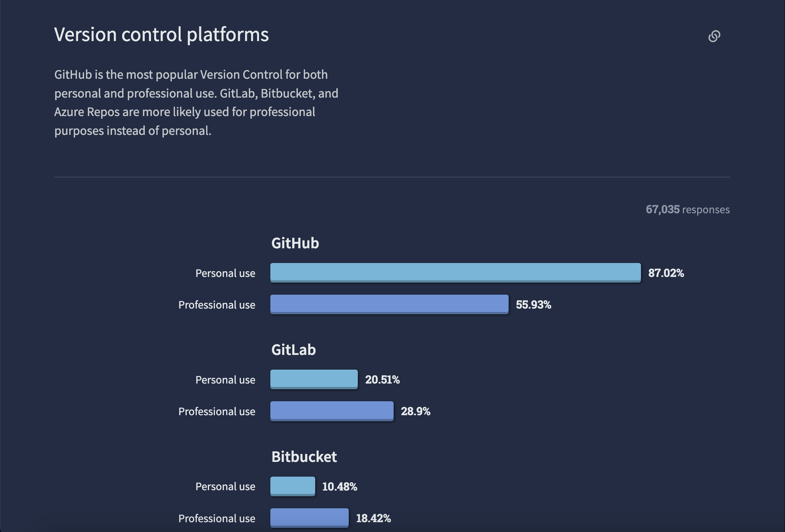Click the GitLab professional use bar
785x532 pixels.
pyautogui.click(x=332, y=411)
